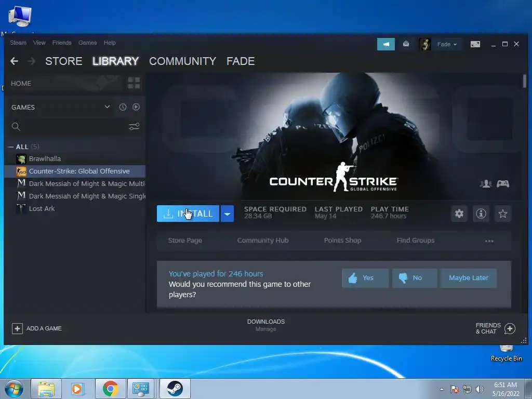
Task: Open the View menu
Action: [39, 43]
